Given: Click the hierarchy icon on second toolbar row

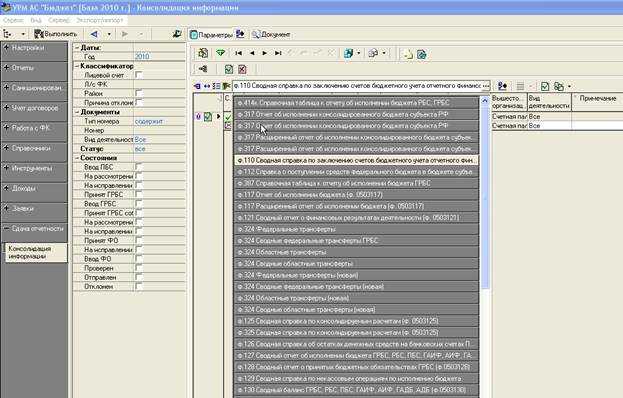Looking at the screenshot, I should click(203, 69).
